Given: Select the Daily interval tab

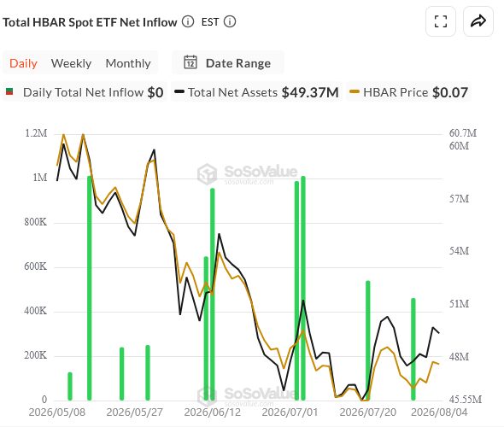Looking at the screenshot, I should tap(23, 63).
